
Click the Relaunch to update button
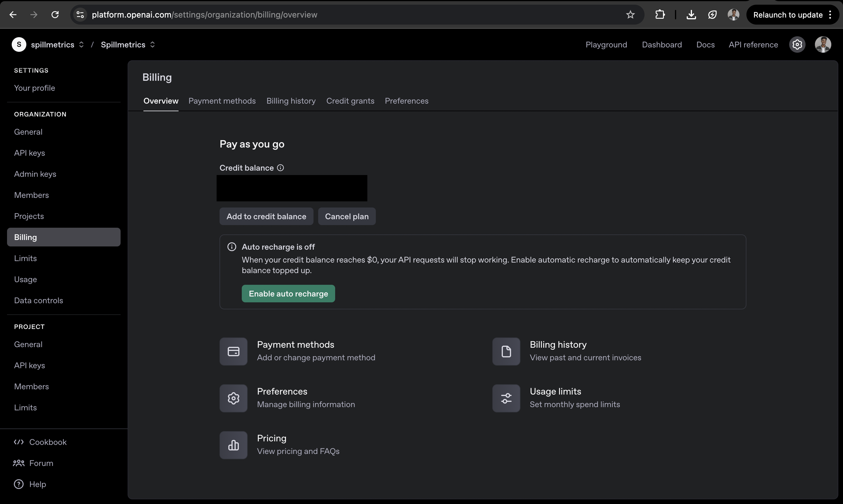click(x=788, y=15)
